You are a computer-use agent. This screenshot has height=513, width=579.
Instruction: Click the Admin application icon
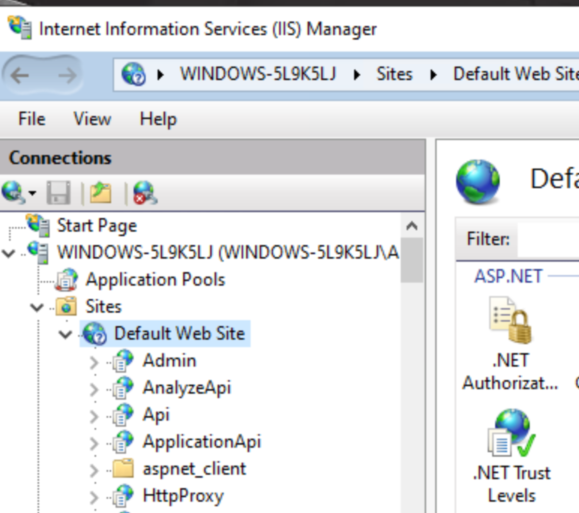click(123, 360)
